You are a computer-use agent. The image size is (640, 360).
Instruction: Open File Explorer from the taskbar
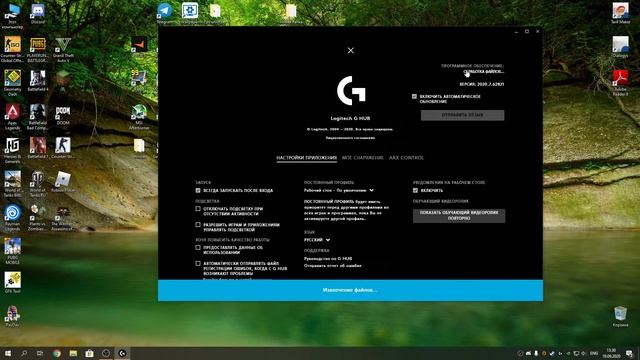(73, 353)
